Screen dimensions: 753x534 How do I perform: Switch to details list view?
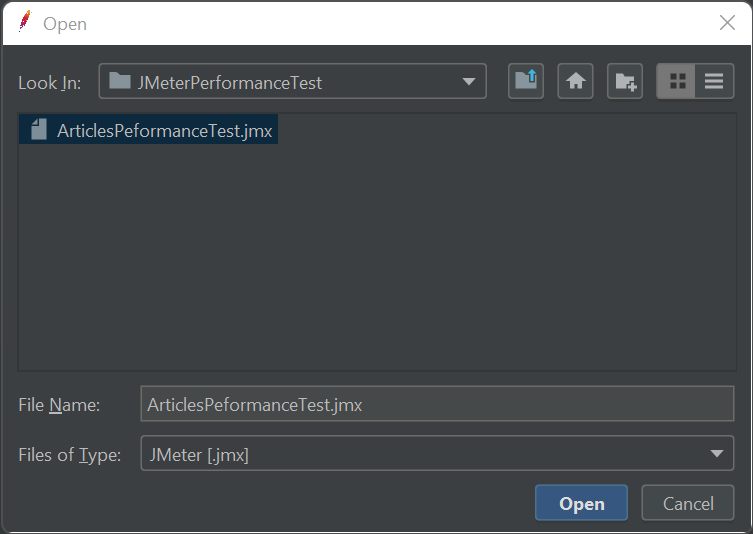(x=714, y=81)
